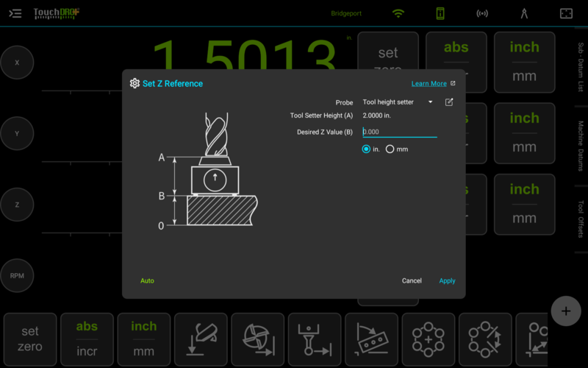The height and width of the screenshot is (368, 588).
Task: Click the TouchDRO logo
Action: coord(57,13)
